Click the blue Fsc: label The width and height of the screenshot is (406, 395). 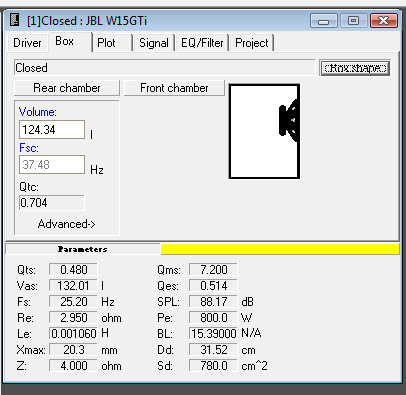(x=29, y=148)
